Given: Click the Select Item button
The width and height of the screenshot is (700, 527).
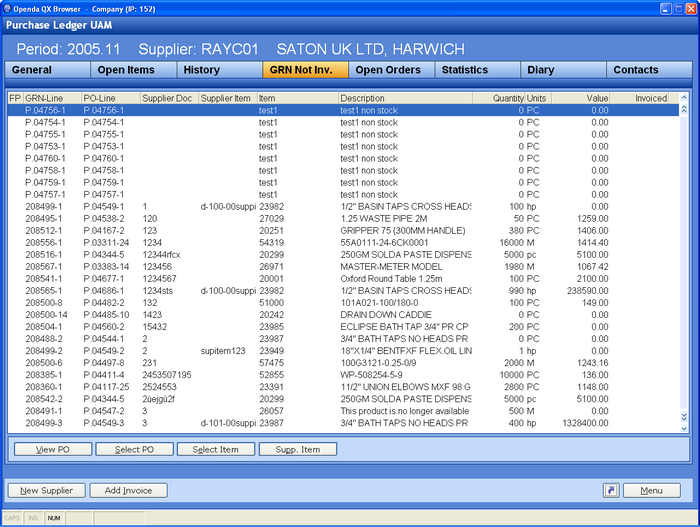Looking at the screenshot, I should (216, 449).
